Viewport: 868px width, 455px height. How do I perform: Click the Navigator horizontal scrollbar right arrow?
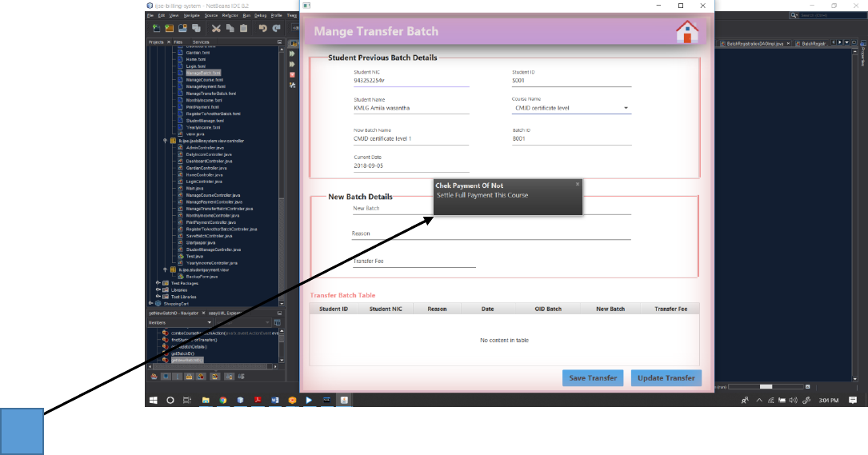tap(275, 366)
